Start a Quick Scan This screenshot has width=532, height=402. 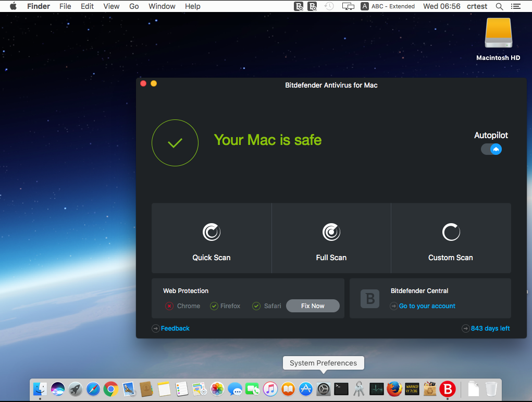tap(212, 238)
